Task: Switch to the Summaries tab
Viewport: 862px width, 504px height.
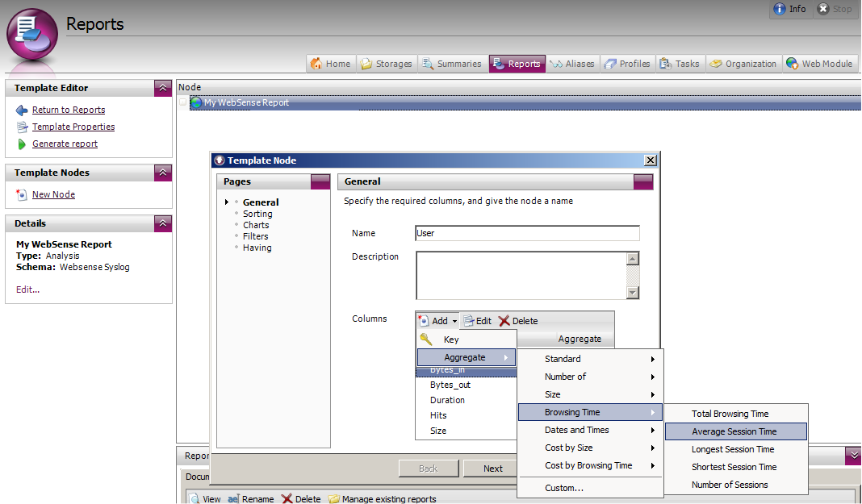Action: 453,64
